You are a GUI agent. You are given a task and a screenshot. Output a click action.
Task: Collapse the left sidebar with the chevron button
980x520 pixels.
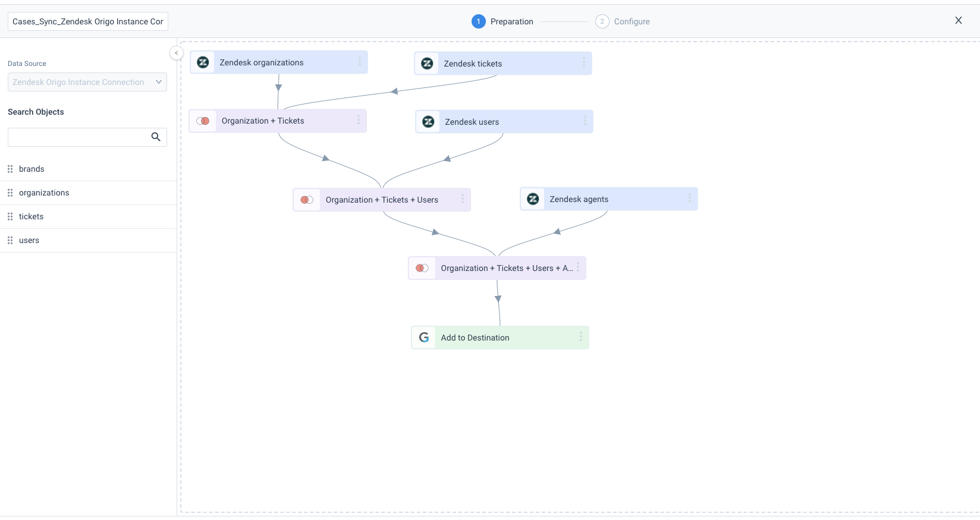176,53
